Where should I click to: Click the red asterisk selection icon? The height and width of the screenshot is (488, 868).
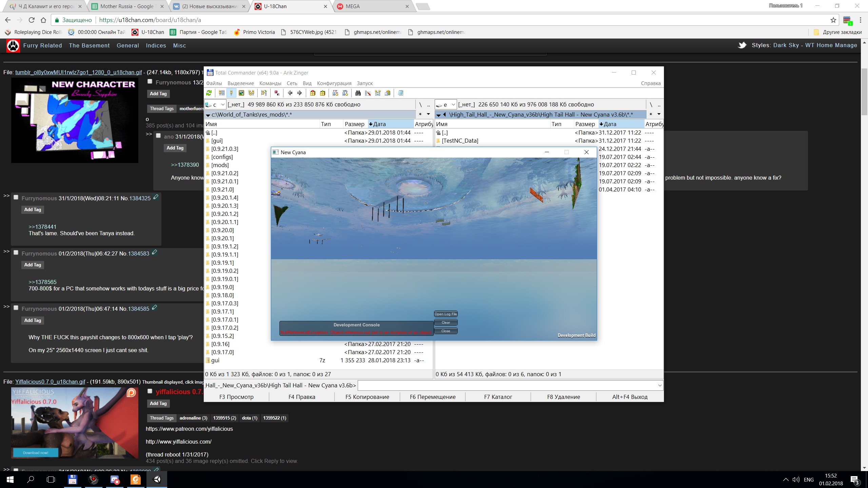point(277,93)
